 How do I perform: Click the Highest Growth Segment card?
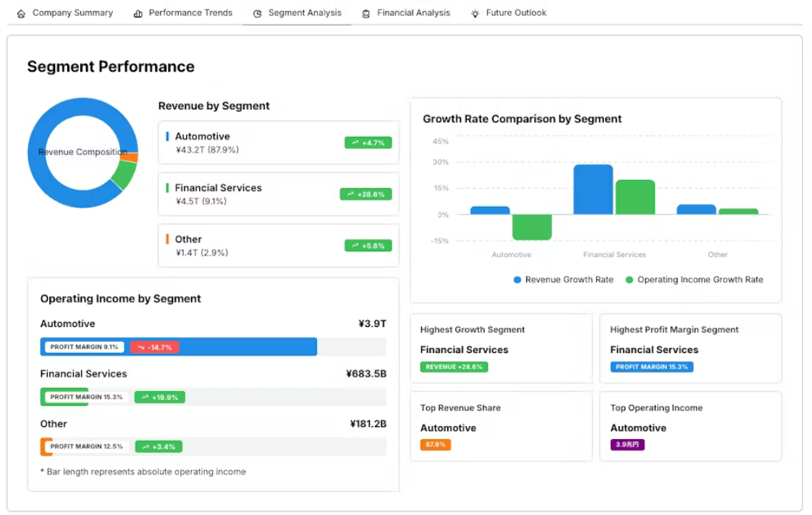click(502, 349)
